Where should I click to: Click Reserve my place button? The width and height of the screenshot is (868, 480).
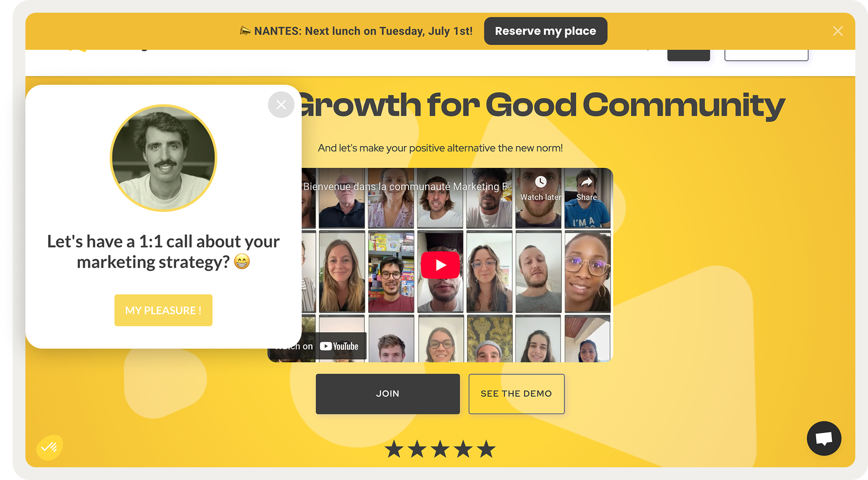[x=546, y=31]
